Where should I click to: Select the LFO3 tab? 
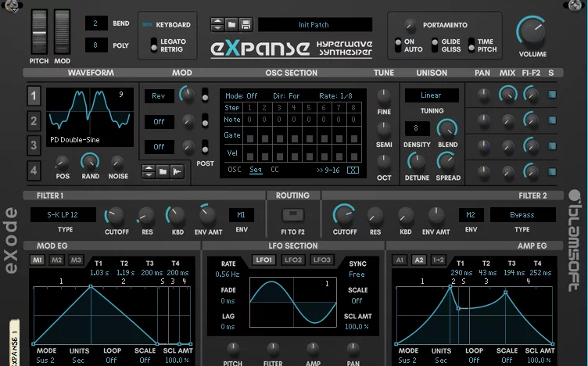322,260
